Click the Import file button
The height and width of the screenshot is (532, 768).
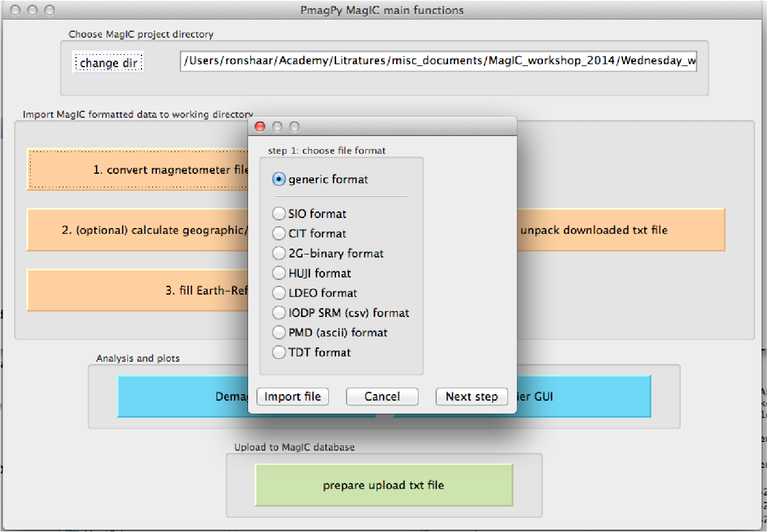[x=292, y=396]
